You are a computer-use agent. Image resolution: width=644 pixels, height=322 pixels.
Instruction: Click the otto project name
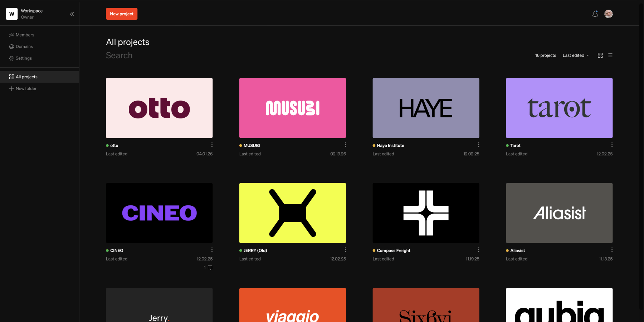pyautogui.click(x=114, y=146)
